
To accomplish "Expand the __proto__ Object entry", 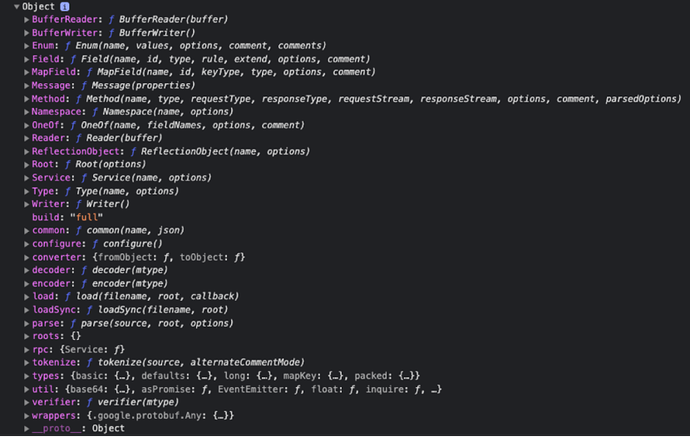I will (26, 429).
